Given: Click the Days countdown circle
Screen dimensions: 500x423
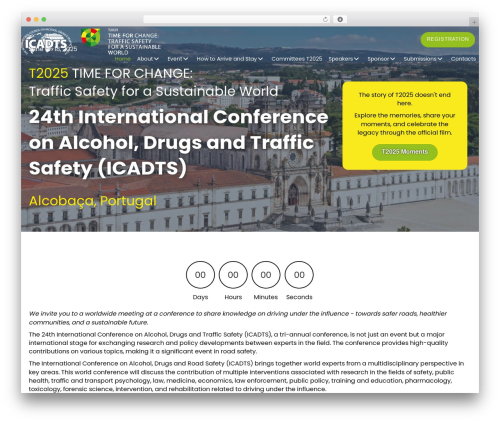Looking at the screenshot, I should tap(200, 275).
